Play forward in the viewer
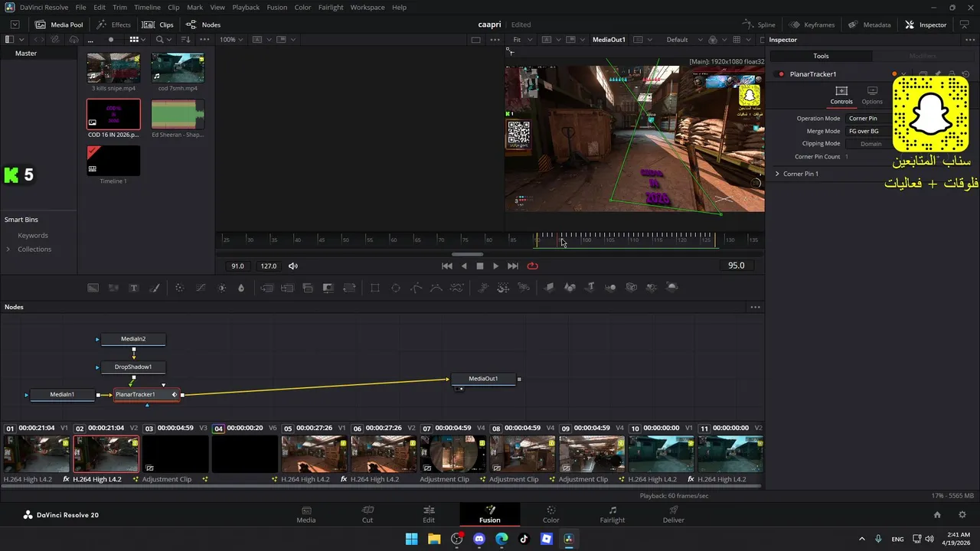Viewport: 980px width, 551px height. pyautogui.click(x=495, y=266)
